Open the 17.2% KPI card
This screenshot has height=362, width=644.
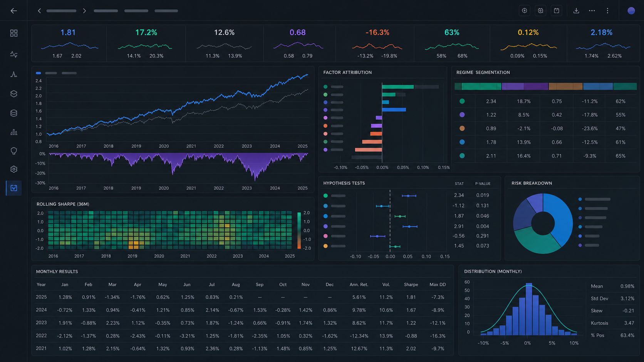click(146, 43)
